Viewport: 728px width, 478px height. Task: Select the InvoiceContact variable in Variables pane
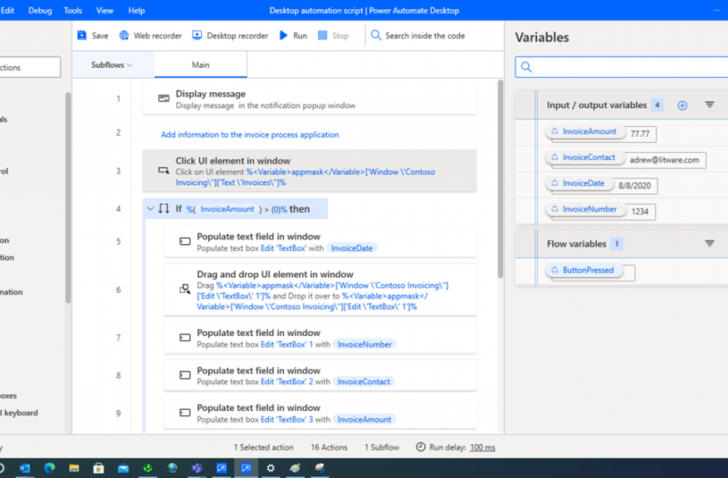[585, 158]
